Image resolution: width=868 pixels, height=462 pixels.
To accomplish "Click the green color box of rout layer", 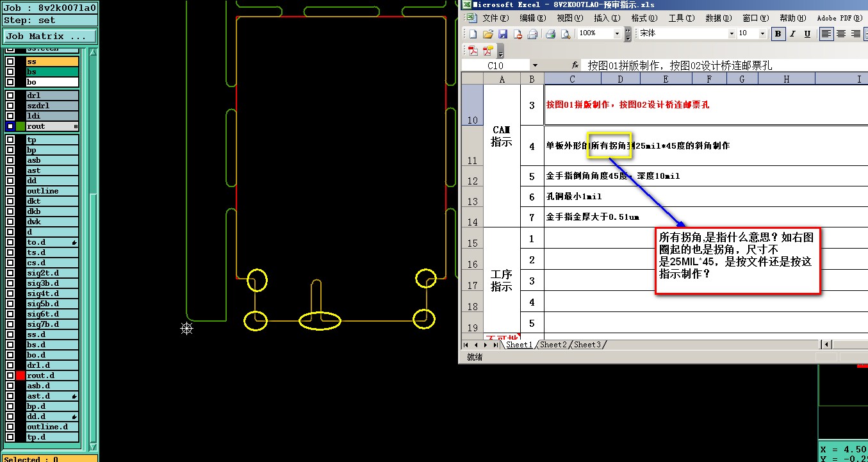I will click(x=20, y=126).
